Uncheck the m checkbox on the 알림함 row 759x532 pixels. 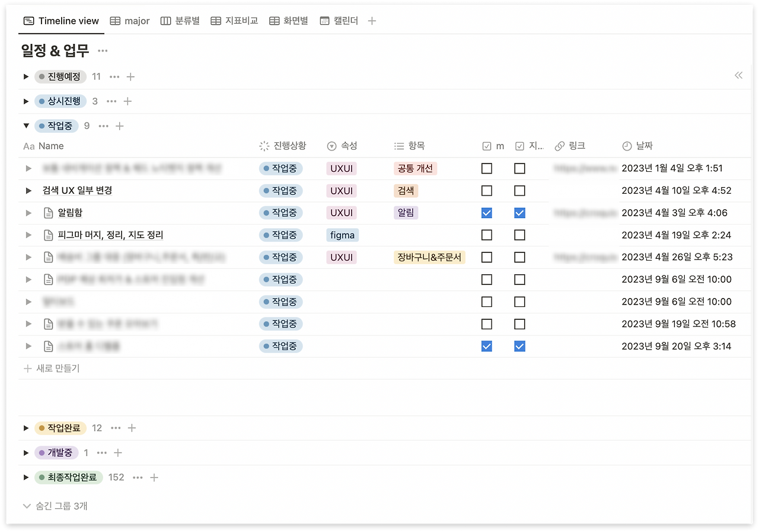tap(486, 213)
